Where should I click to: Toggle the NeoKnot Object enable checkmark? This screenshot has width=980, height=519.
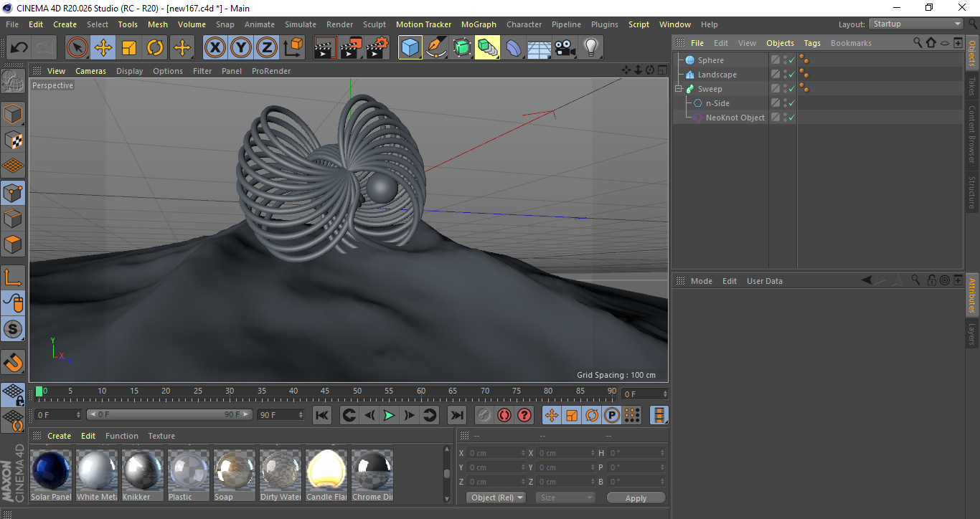(791, 118)
